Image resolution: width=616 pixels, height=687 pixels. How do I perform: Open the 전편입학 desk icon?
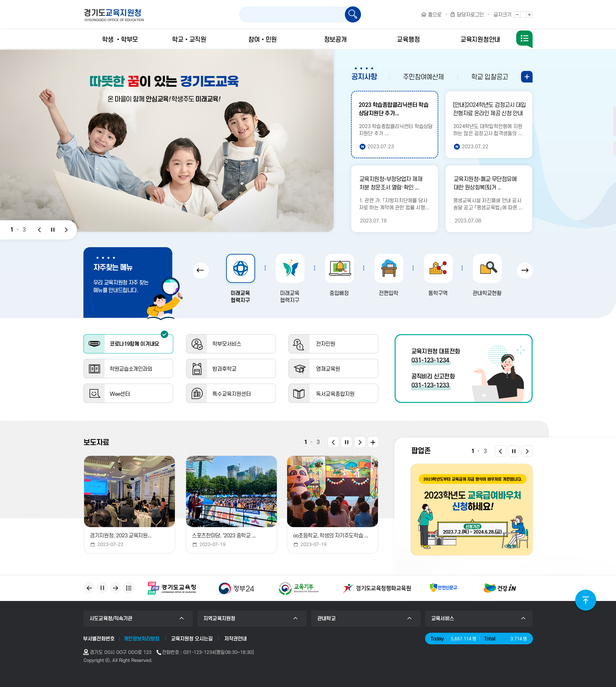(x=389, y=268)
